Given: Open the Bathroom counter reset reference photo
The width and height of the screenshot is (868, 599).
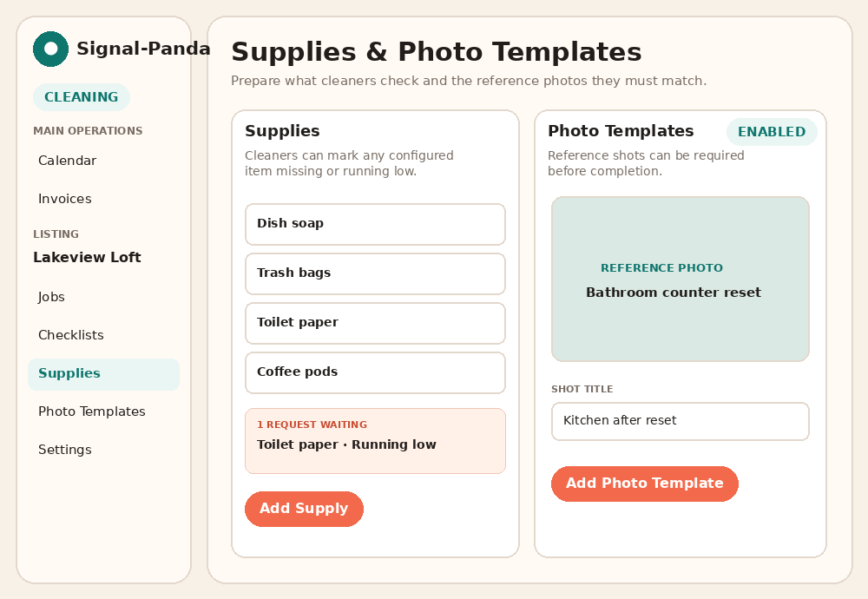Looking at the screenshot, I should pos(681,279).
